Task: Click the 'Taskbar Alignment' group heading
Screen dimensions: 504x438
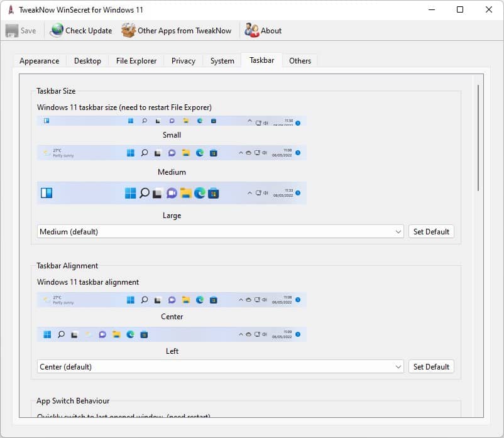Action: coord(67,266)
